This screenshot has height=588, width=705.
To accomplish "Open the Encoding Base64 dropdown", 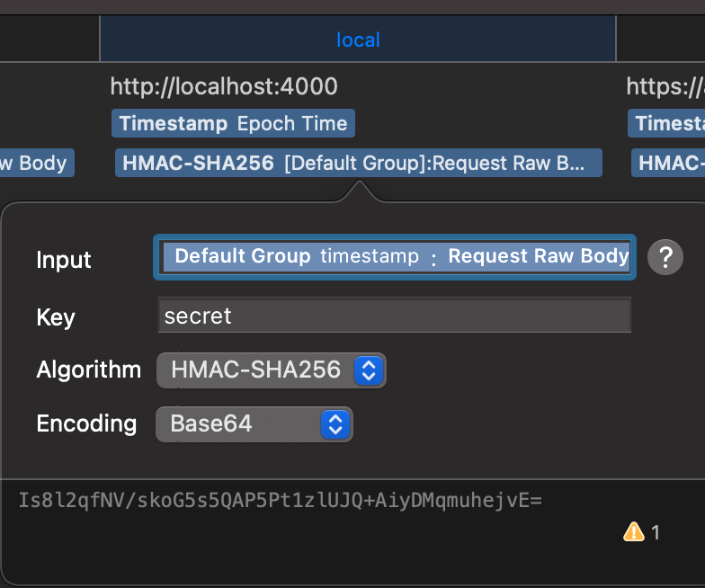I will 254,424.
